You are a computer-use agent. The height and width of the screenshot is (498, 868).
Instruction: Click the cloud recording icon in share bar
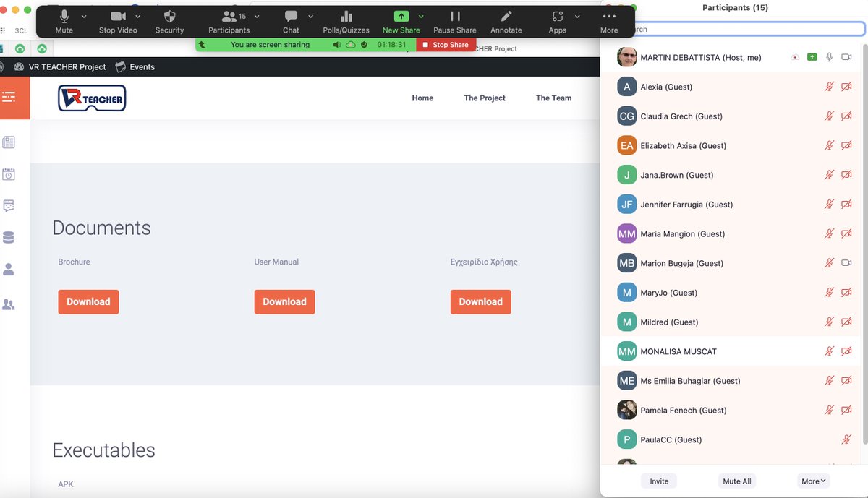[x=351, y=45]
